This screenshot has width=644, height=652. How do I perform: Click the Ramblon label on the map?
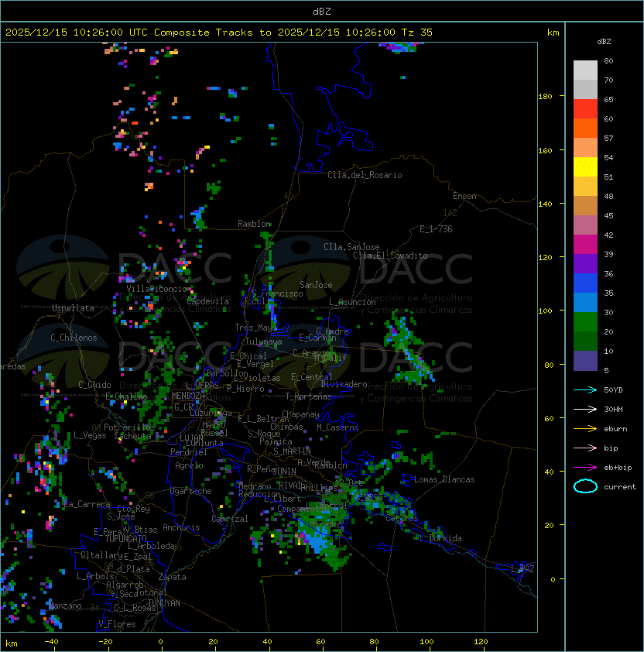pyautogui.click(x=254, y=224)
